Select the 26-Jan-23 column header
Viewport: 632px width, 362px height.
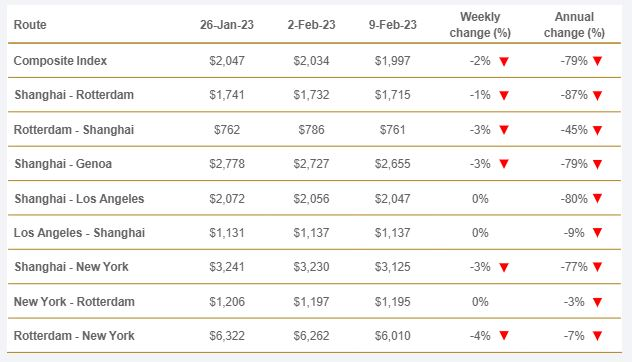click(x=227, y=25)
